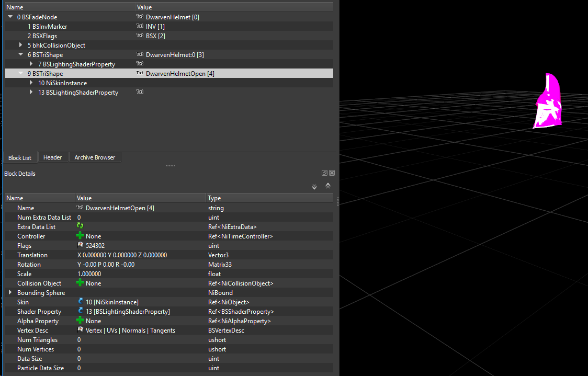Click the Name column header in block list

point(70,7)
